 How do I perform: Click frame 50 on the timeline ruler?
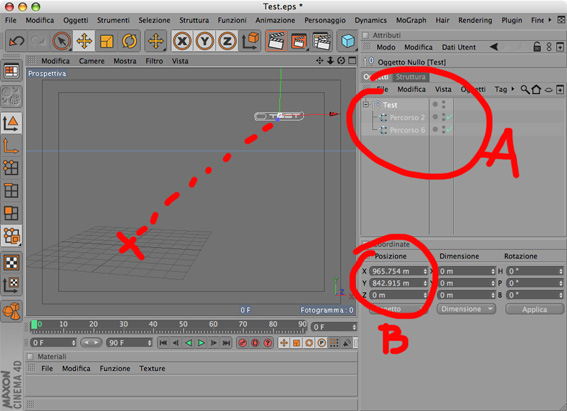183,324
